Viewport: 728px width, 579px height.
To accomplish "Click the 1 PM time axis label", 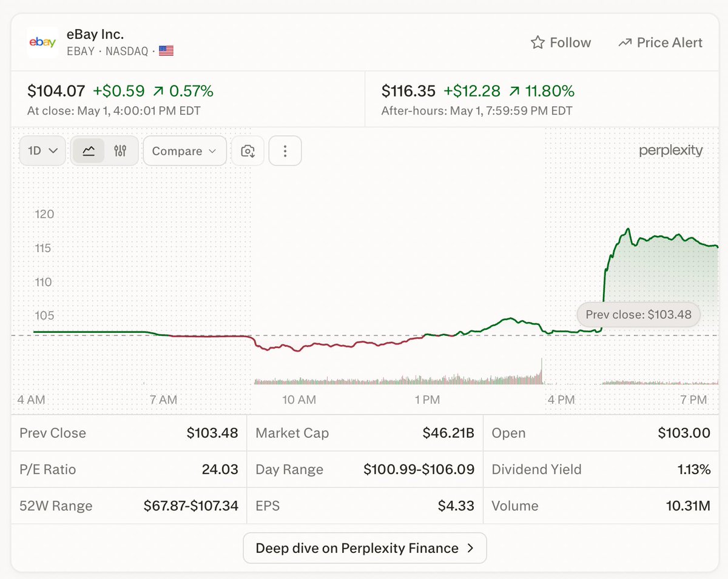I will pyautogui.click(x=428, y=400).
